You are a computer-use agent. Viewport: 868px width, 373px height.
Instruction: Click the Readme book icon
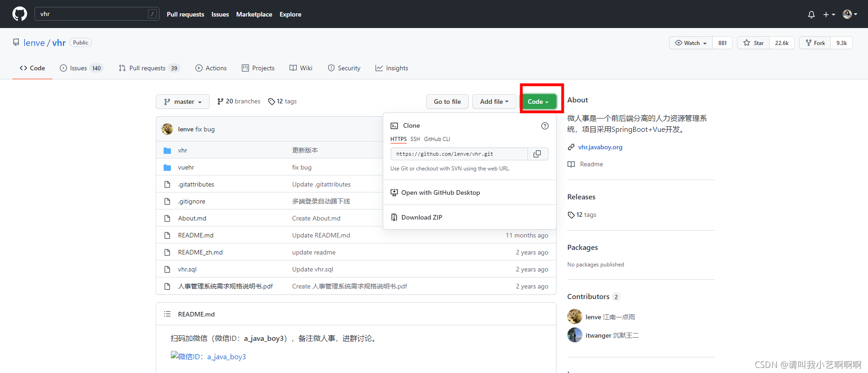pyautogui.click(x=571, y=164)
